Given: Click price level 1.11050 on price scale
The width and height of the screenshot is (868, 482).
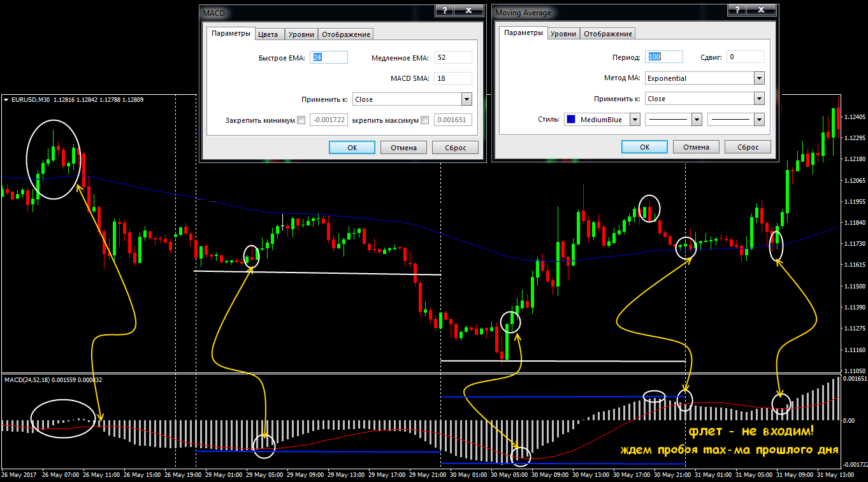Looking at the screenshot, I should pyautogui.click(x=854, y=371).
